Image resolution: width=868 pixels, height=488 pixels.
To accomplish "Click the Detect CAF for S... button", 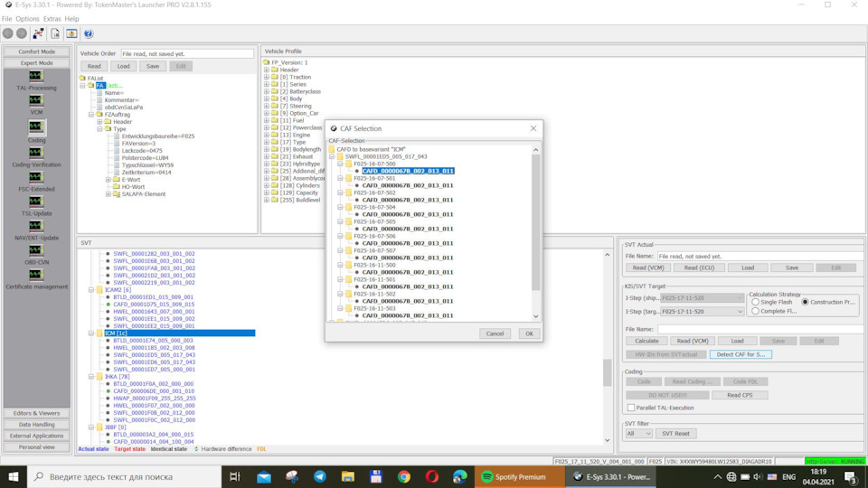I will pos(741,354).
